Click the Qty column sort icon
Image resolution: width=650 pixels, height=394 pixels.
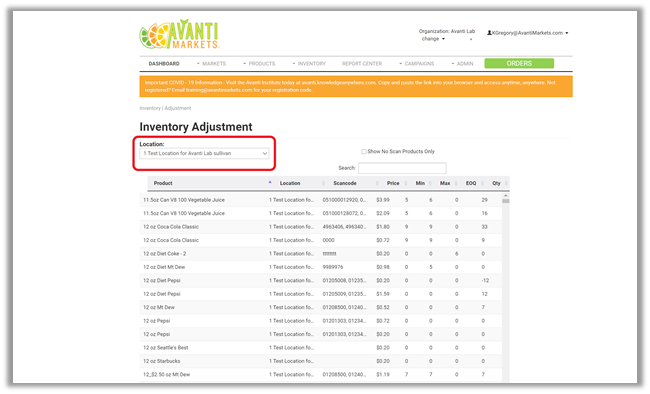tap(507, 183)
